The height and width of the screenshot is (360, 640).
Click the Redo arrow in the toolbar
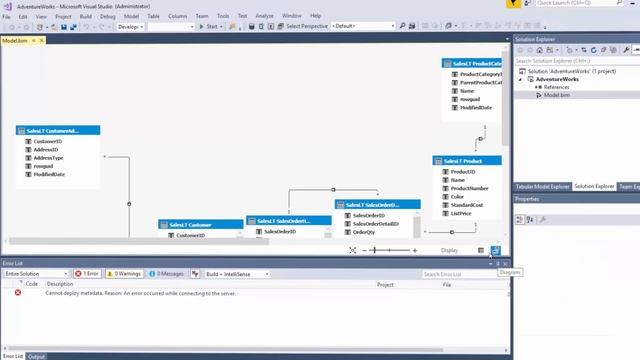[x=102, y=27]
